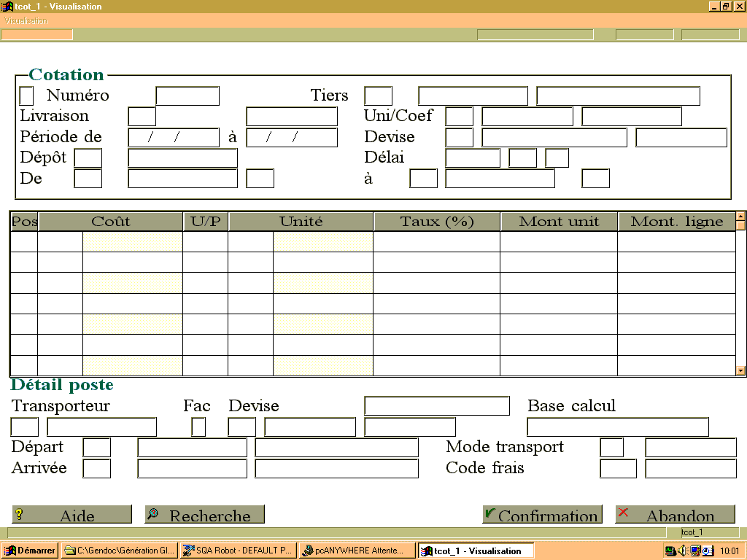The width and height of the screenshot is (747, 560).
Task: Toggle the checkbox beside Numéro
Action: (x=26, y=96)
